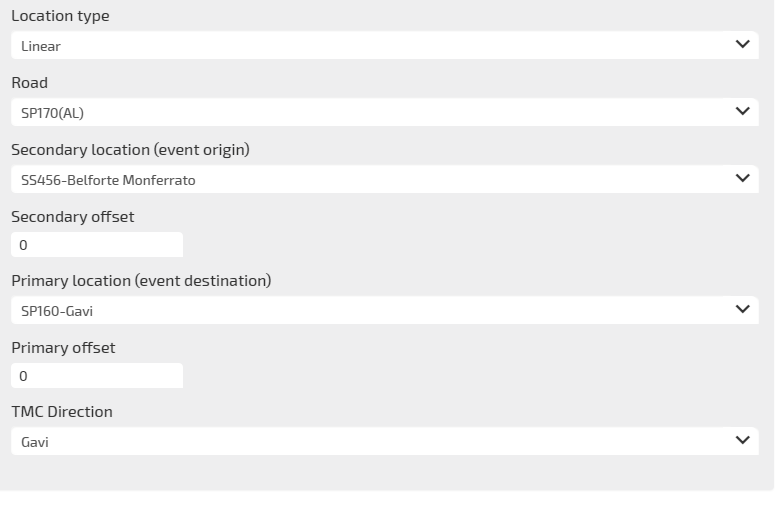Click the "TMC Direction" label
The width and height of the screenshot is (782, 513).
[62, 412]
